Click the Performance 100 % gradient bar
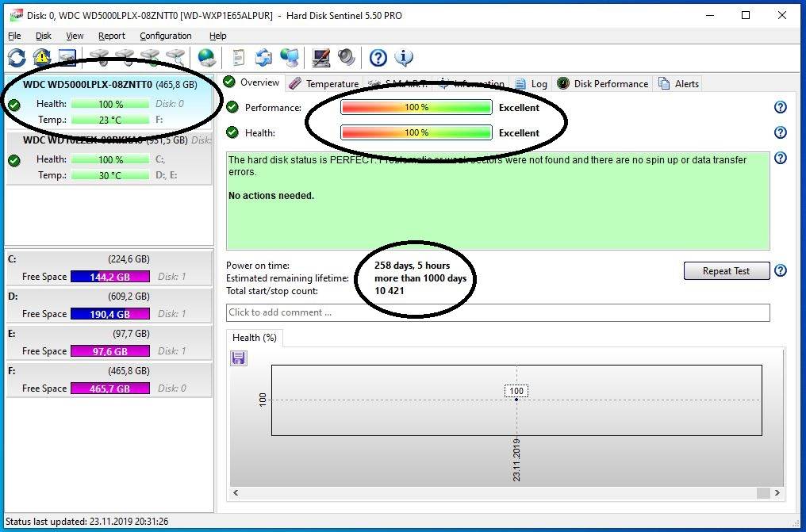The width and height of the screenshot is (806, 532). (x=416, y=107)
